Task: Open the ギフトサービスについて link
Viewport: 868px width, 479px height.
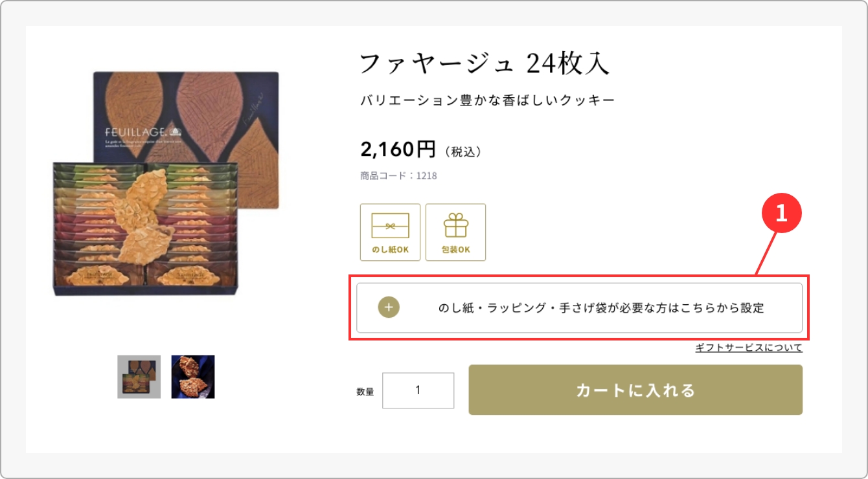Action: (x=748, y=348)
